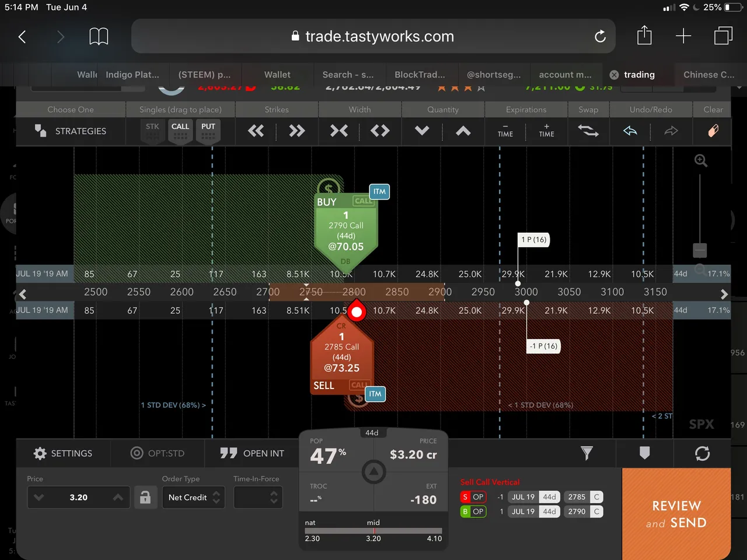Toggle the S sell leg button

tap(465, 497)
